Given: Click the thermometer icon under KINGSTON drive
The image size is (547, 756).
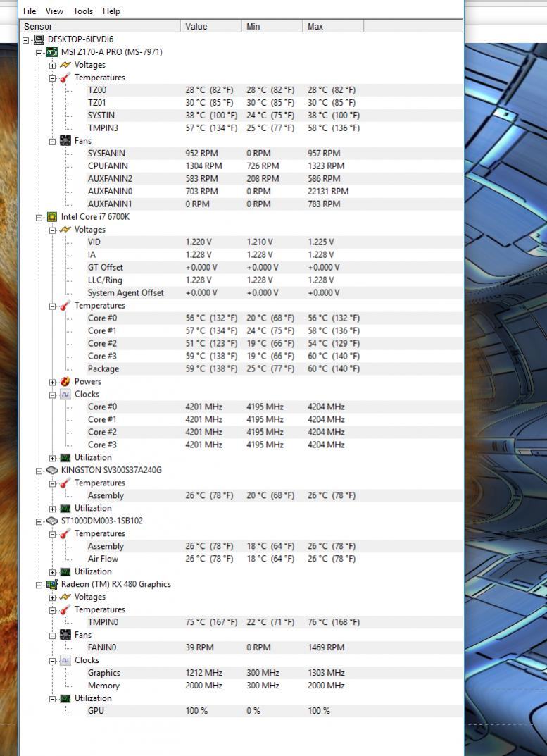Looking at the screenshot, I should 65,483.
